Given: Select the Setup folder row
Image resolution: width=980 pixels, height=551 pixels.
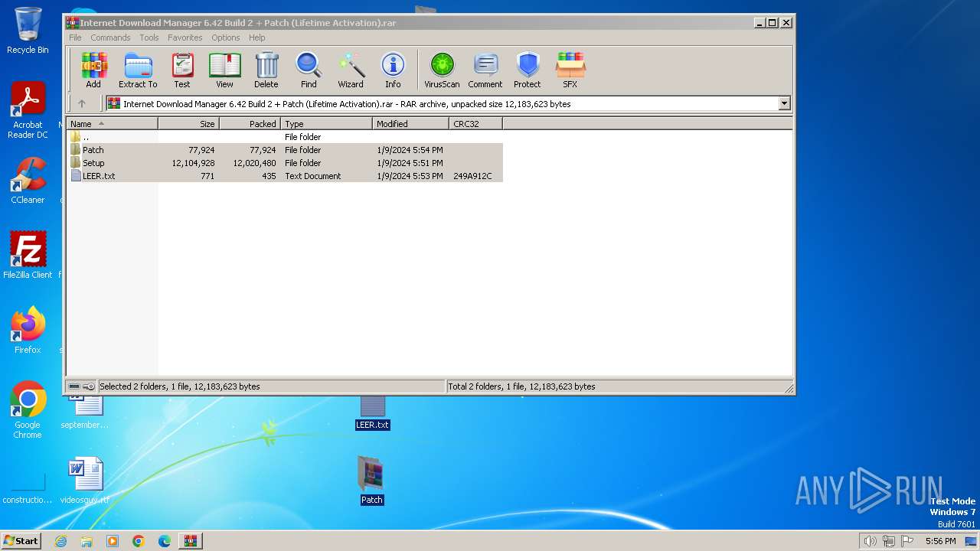Looking at the screenshot, I should tap(285, 163).
